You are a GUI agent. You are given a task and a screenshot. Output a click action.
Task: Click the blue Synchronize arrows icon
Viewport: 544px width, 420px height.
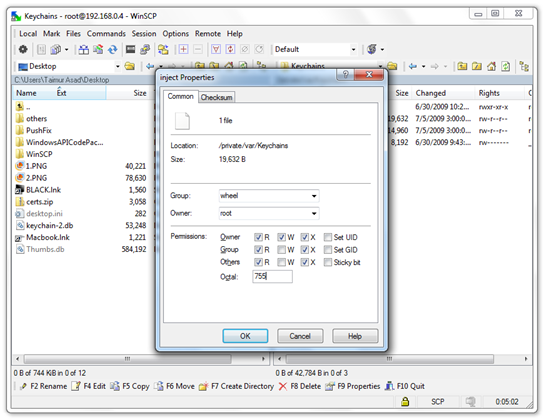112,49
